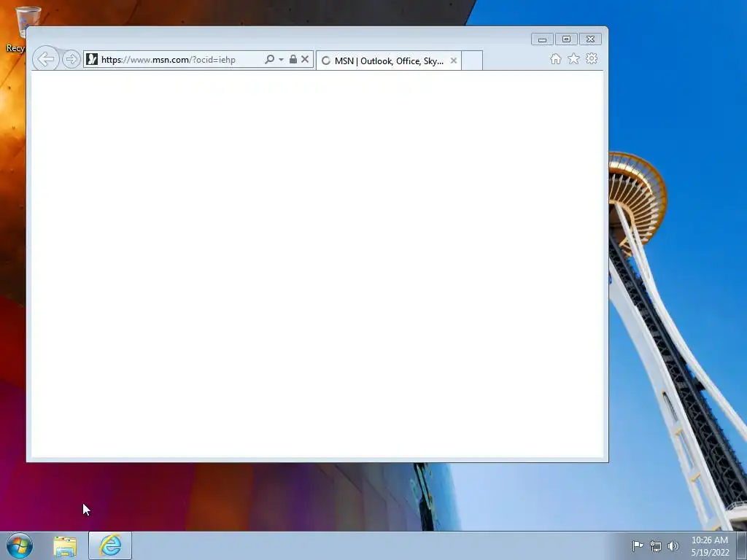Image resolution: width=747 pixels, height=560 pixels.
Task: Open a new tab
Action: click(472, 61)
